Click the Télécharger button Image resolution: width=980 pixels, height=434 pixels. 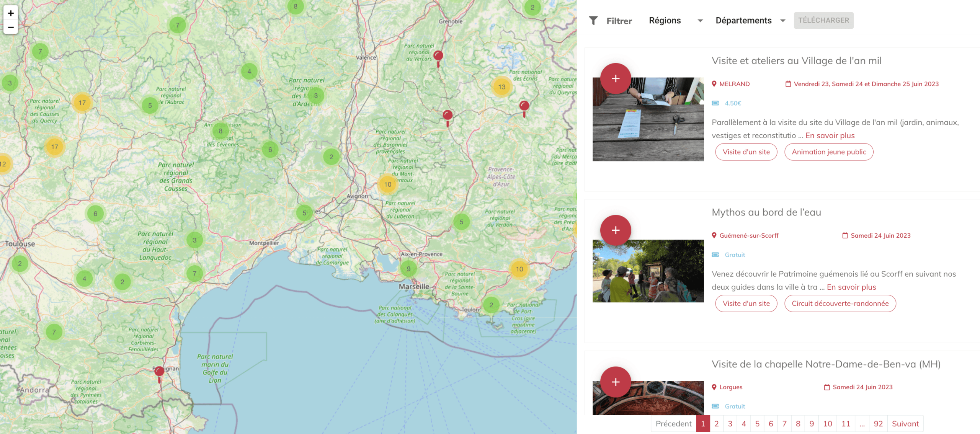pos(823,20)
